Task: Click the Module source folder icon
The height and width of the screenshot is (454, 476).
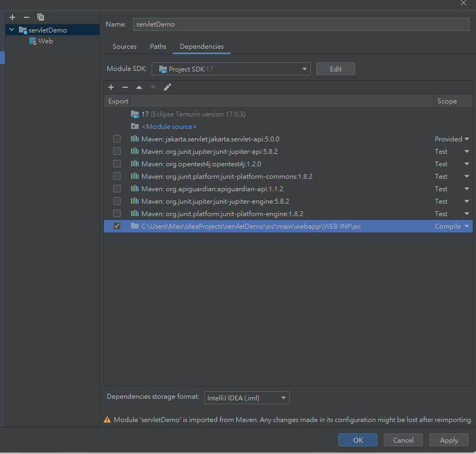Action: pos(135,126)
